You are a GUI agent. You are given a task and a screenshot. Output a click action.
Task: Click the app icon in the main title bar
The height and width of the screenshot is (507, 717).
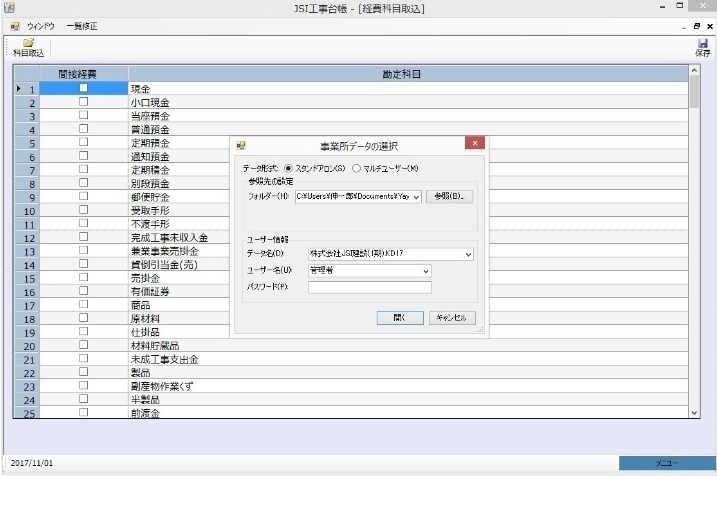click(9, 7)
